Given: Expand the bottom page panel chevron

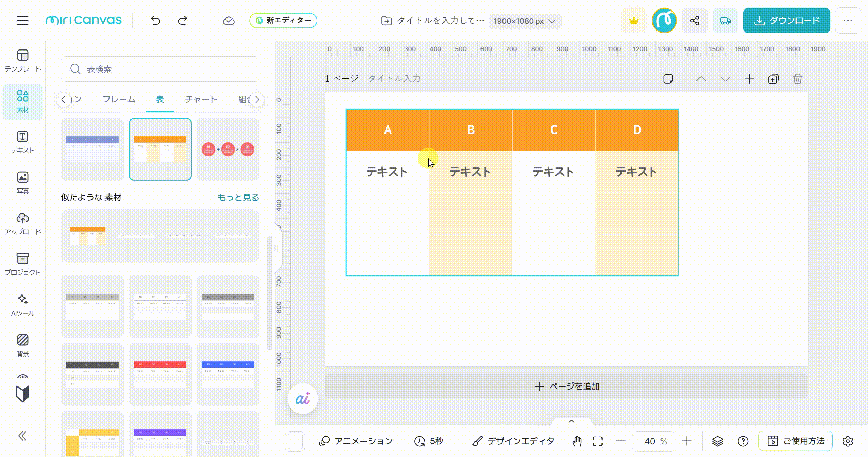Looking at the screenshot, I should point(571,421).
